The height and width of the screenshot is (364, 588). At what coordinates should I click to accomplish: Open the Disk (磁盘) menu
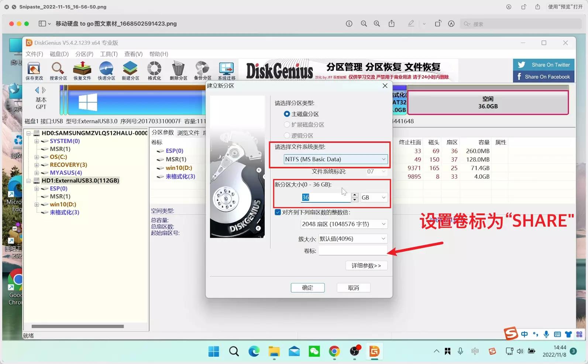(59, 54)
